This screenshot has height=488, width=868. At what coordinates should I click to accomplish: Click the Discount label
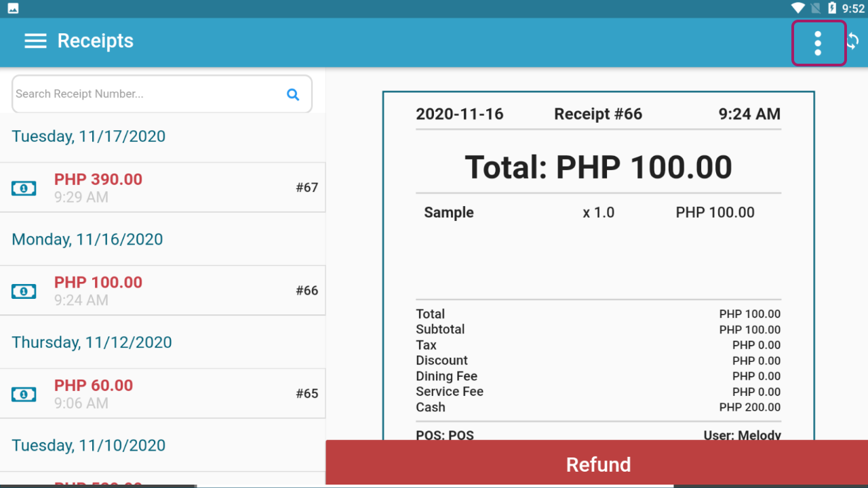coord(441,361)
